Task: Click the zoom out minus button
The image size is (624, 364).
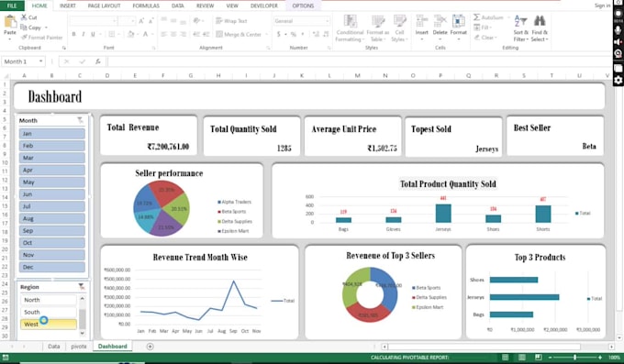Action: pos(551,358)
